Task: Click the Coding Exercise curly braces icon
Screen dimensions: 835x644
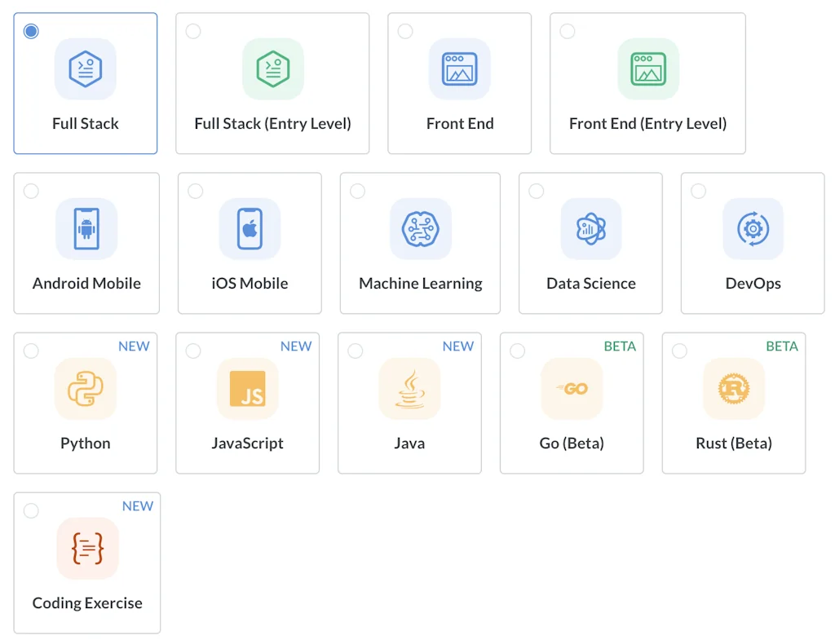Action: point(87,549)
